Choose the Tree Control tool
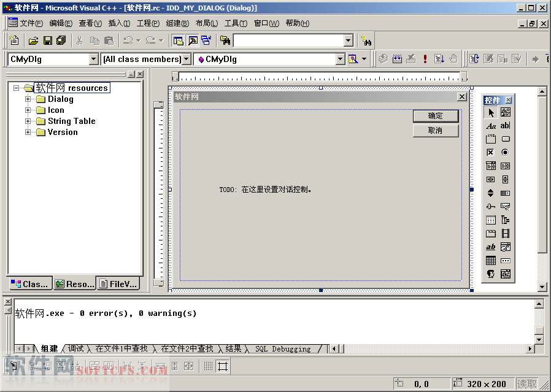The height and width of the screenshot is (392, 551). coord(506,220)
